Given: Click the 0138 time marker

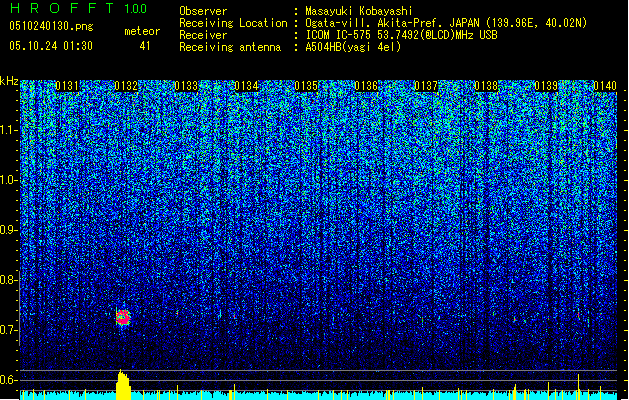Looking at the screenshot, I should pos(486,86).
